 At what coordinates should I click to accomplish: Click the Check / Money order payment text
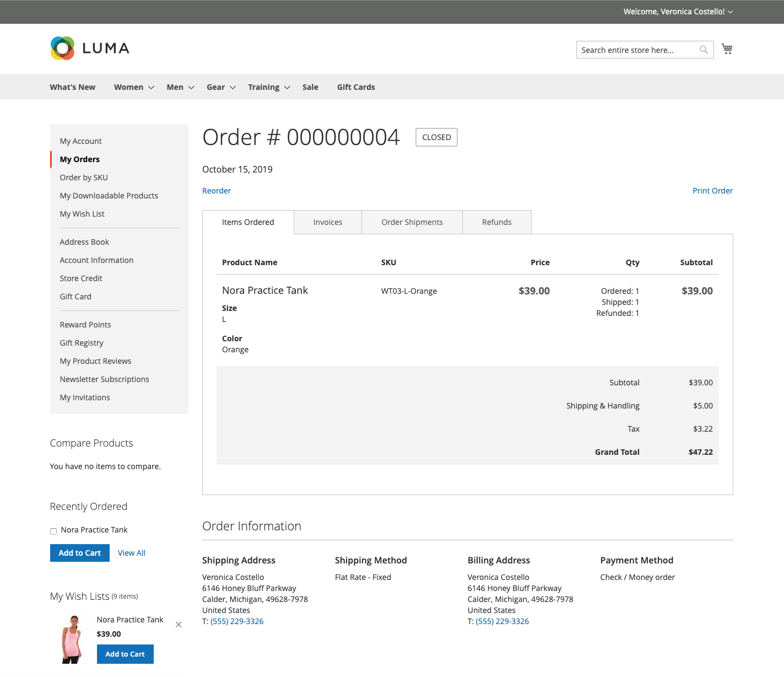637,577
